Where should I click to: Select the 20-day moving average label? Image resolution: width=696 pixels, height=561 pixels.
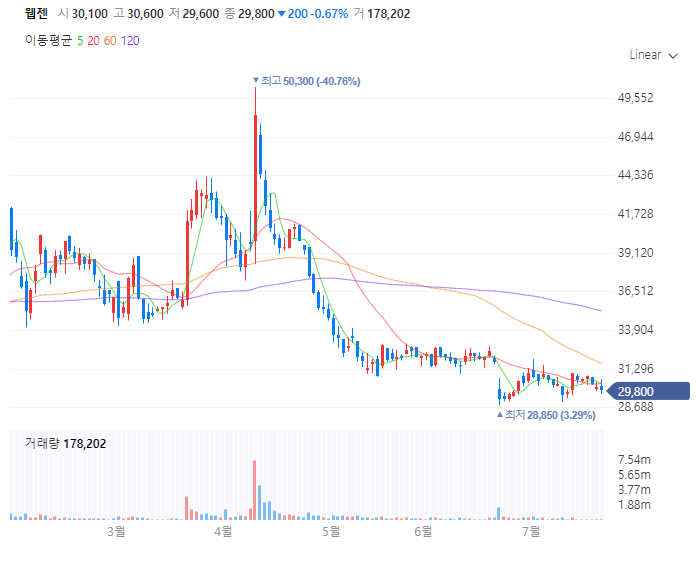(x=93, y=41)
